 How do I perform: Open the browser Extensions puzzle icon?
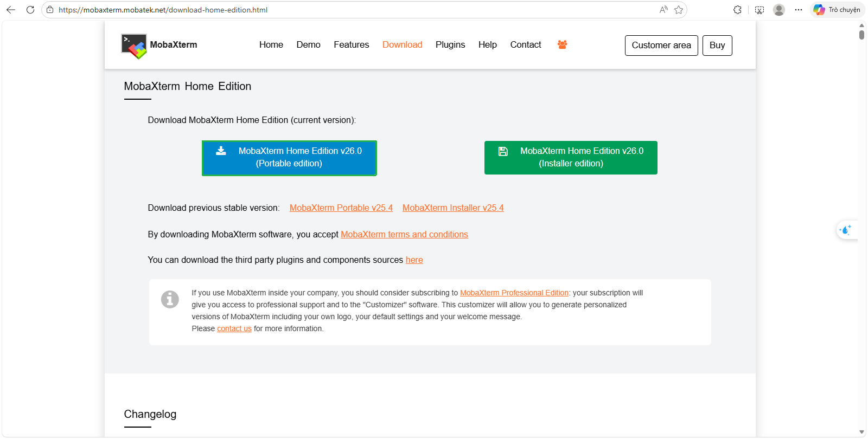click(x=737, y=10)
